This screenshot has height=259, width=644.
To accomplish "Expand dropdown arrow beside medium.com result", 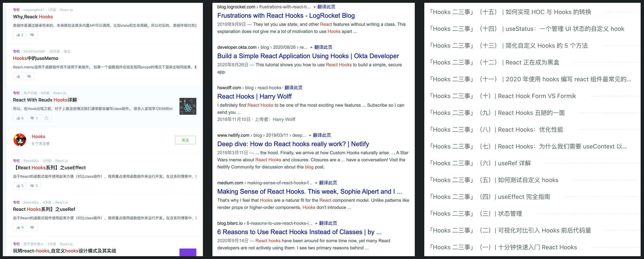I will 316,183.
